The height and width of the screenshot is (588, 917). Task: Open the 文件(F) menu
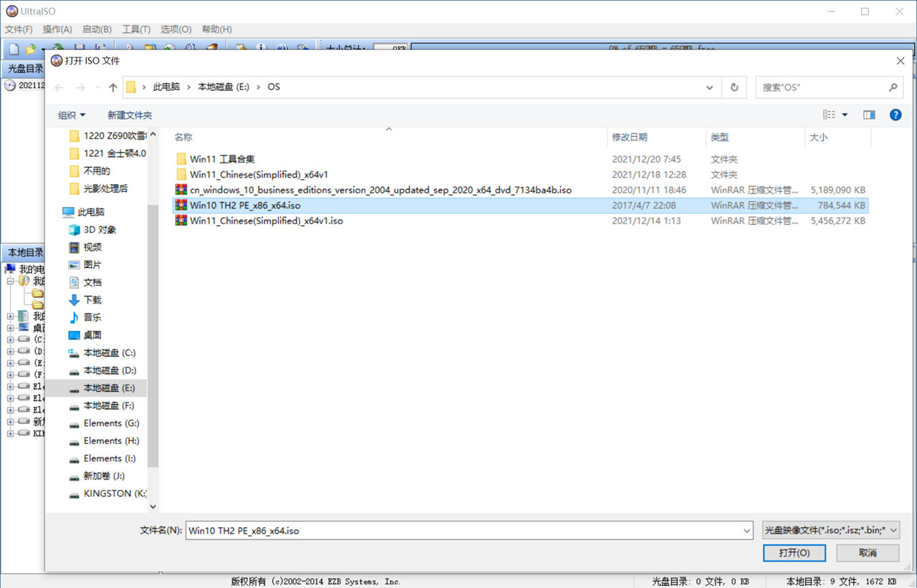click(x=19, y=29)
